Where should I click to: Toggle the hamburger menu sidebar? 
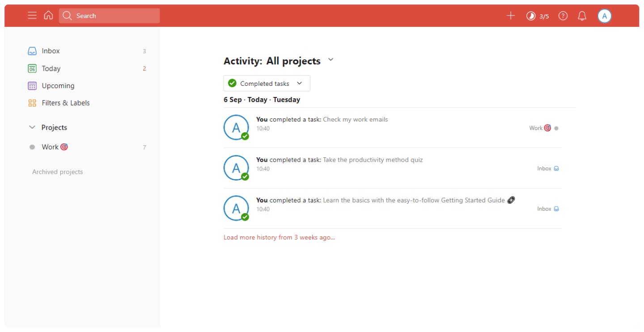click(32, 16)
